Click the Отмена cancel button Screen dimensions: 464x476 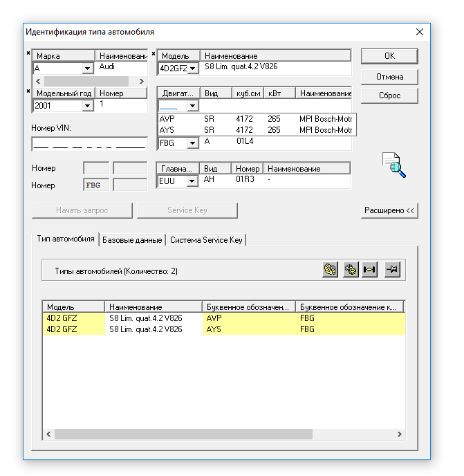click(x=389, y=76)
